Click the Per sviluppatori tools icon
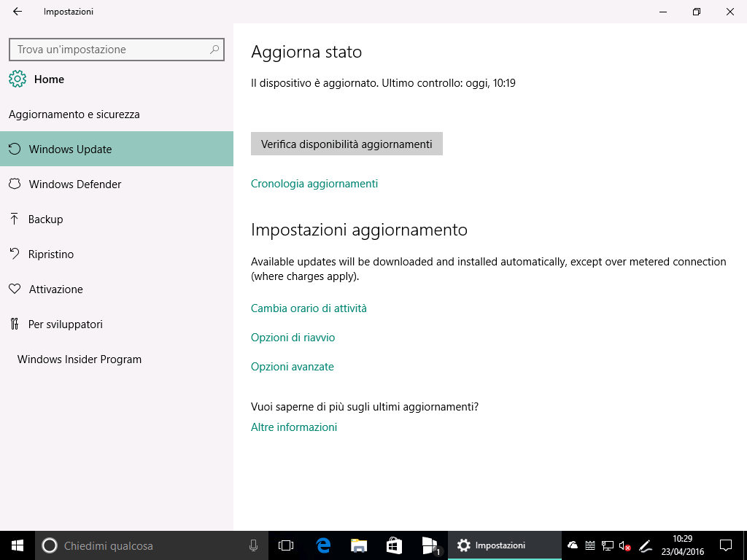This screenshot has height=560, width=747. [15, 324]
